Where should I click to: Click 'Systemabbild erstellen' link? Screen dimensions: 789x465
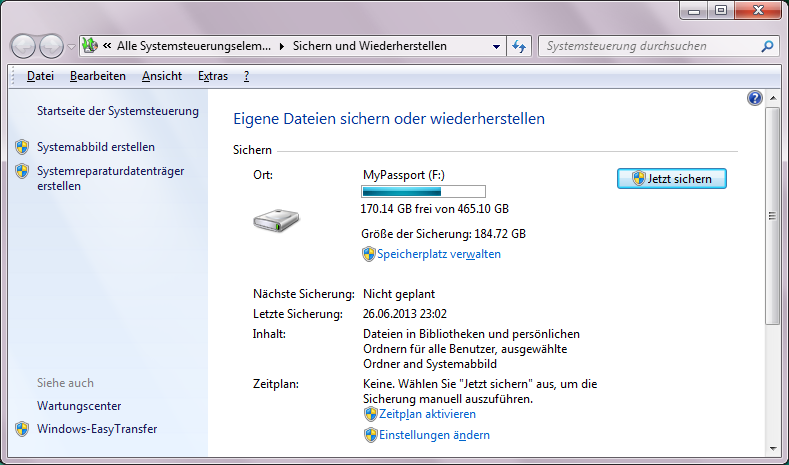coord(96,147)
